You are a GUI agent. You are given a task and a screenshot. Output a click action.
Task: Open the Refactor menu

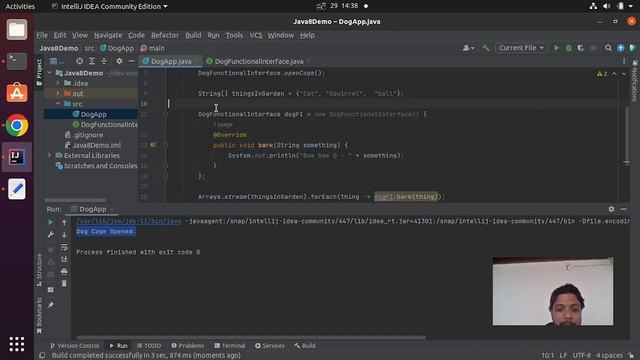pos(165,35)
